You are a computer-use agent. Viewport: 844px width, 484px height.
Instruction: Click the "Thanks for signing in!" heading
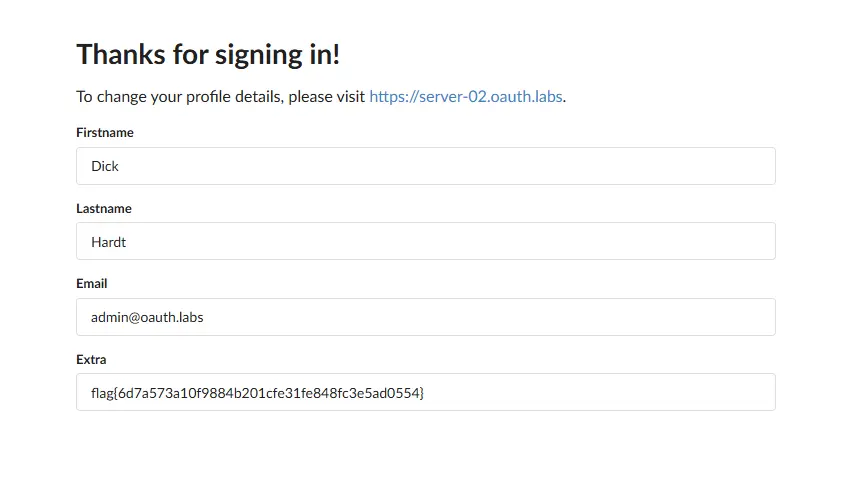(x=208, y=54)
